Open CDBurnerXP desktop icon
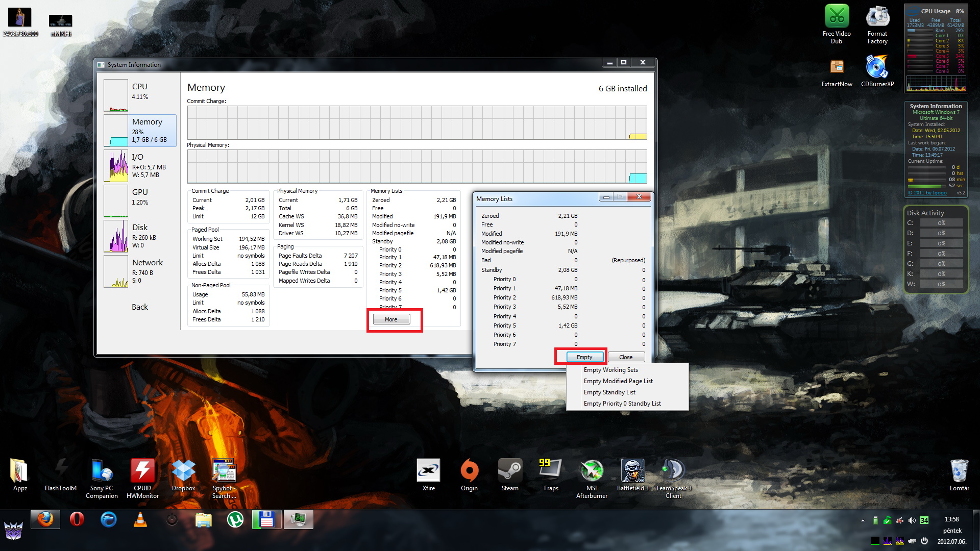 point(877,71)
